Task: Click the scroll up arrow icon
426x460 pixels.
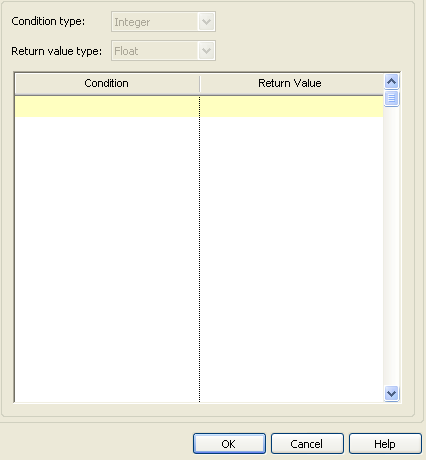Action: [391, 81]
